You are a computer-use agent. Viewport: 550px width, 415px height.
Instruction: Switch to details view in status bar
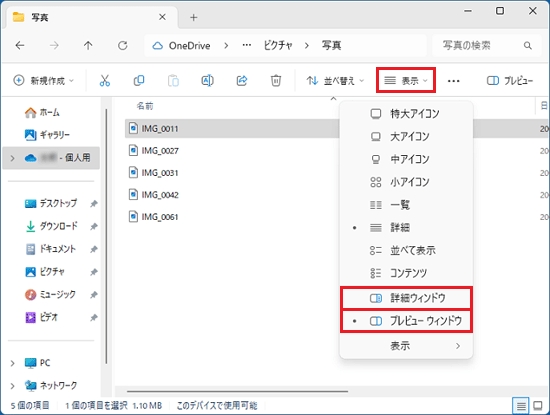(521, 406)
